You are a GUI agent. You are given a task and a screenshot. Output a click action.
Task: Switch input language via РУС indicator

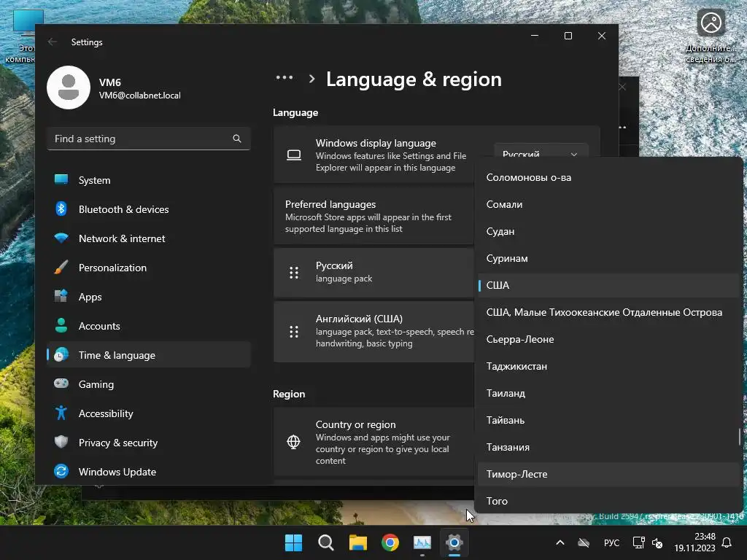611,542
